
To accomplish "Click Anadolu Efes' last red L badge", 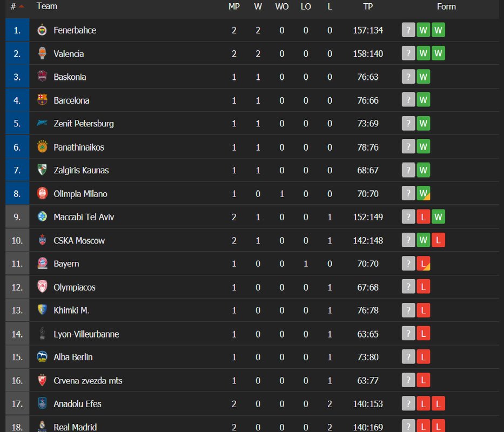I will (x=438, y=403).
